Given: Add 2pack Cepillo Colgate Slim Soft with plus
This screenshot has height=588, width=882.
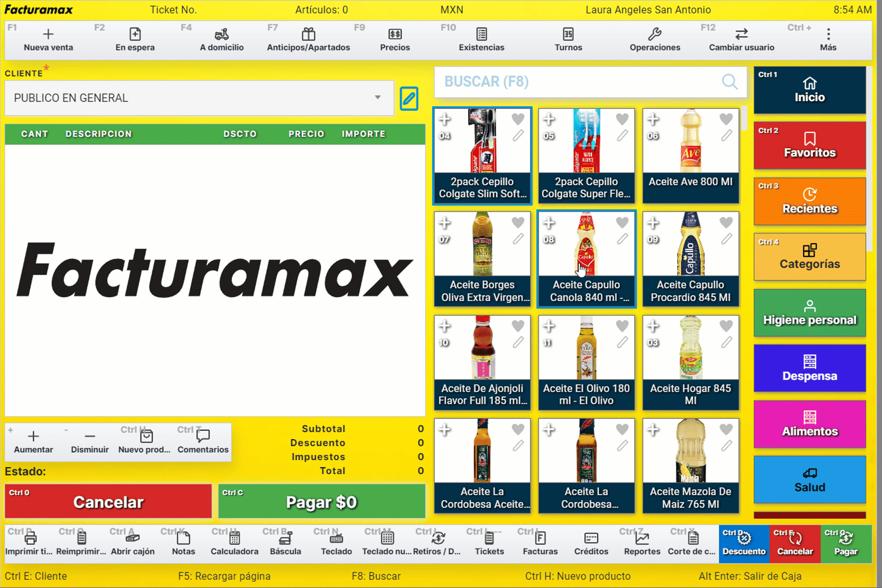Looking at the screenshot, I should pyautogui.click(x=444, y=119).
